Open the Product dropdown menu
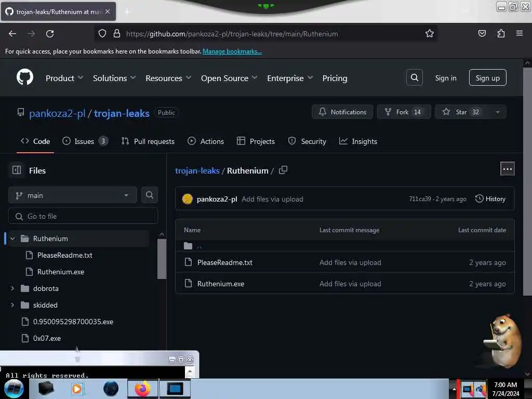 64,78
